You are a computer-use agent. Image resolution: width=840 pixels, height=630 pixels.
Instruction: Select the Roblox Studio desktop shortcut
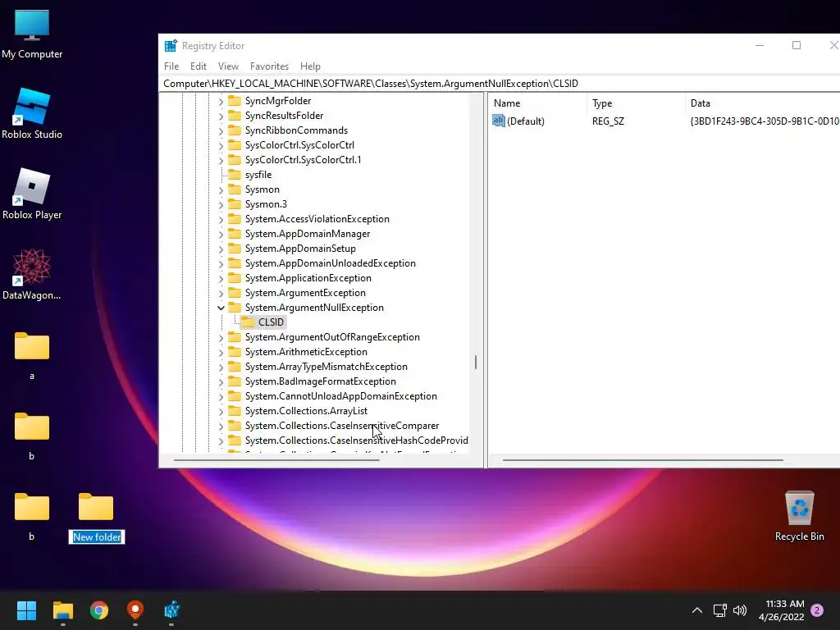pos(32,115)
